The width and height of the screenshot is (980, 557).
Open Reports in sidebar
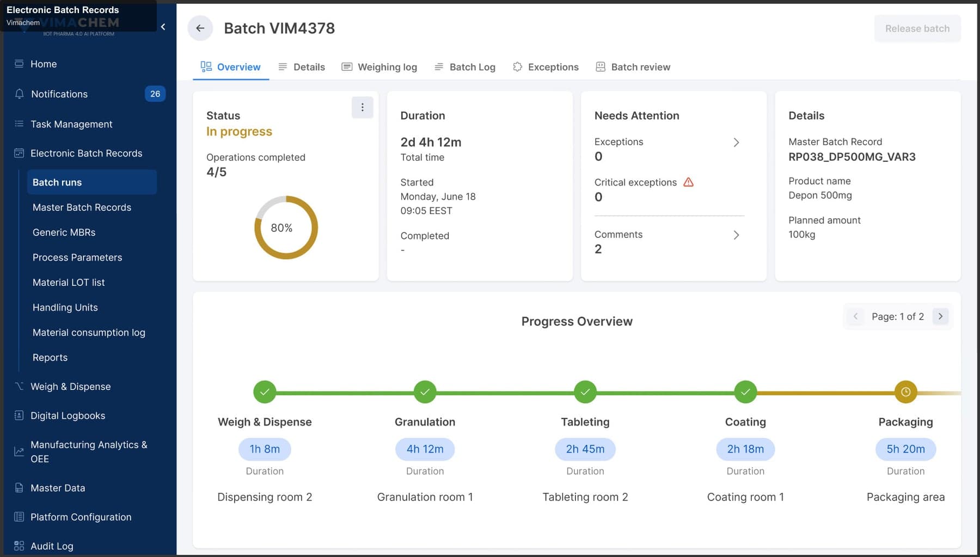(50, 358)
